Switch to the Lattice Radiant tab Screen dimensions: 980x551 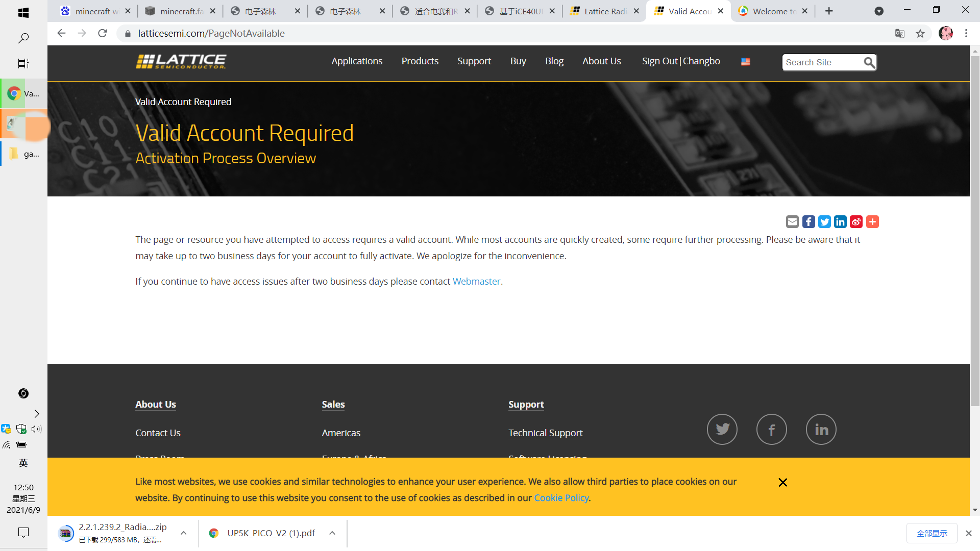click(605, 11)
